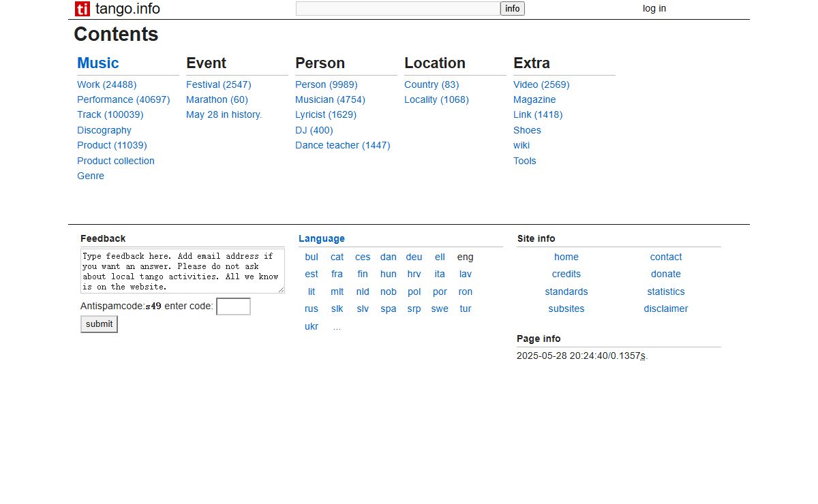Switch language to por
Screen dimensions: 818x504
click(440, 292)
